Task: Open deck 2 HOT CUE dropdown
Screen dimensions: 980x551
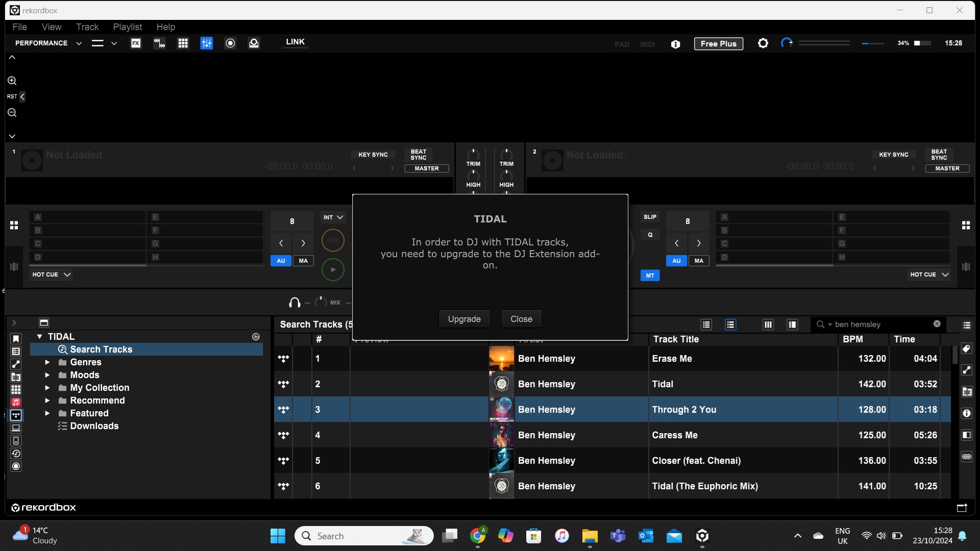Action: pyautogui.click(x=929, y=274)
